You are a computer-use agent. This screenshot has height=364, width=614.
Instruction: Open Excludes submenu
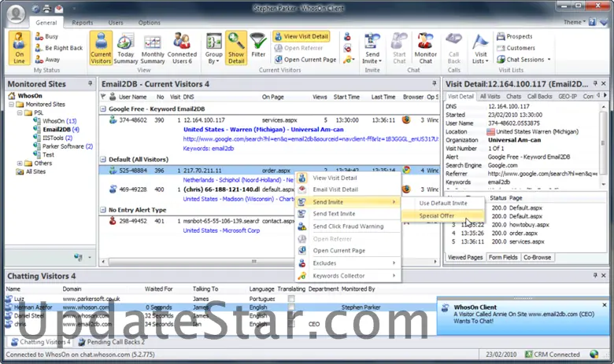pos(348,263)
